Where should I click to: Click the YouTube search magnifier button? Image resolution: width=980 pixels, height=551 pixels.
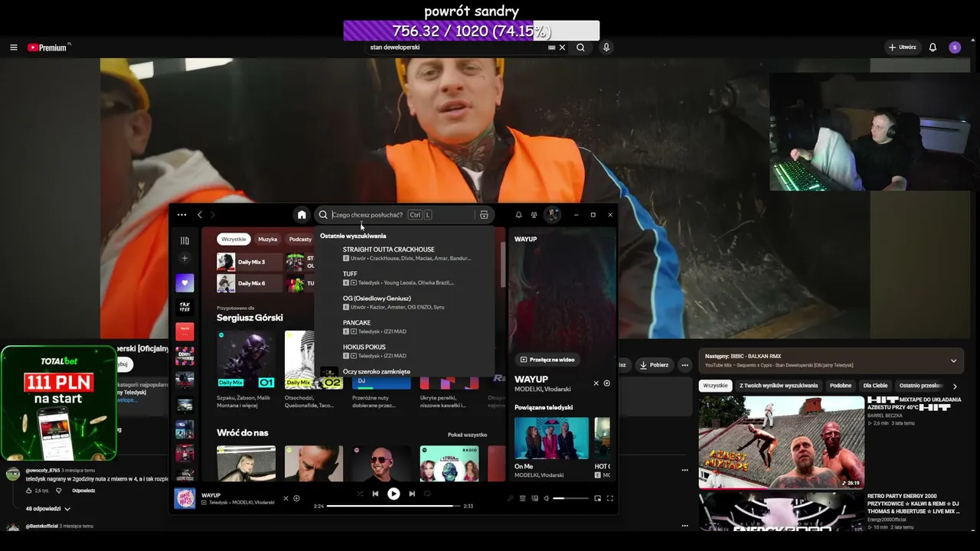pyautogui.click(x=580, y=47)
